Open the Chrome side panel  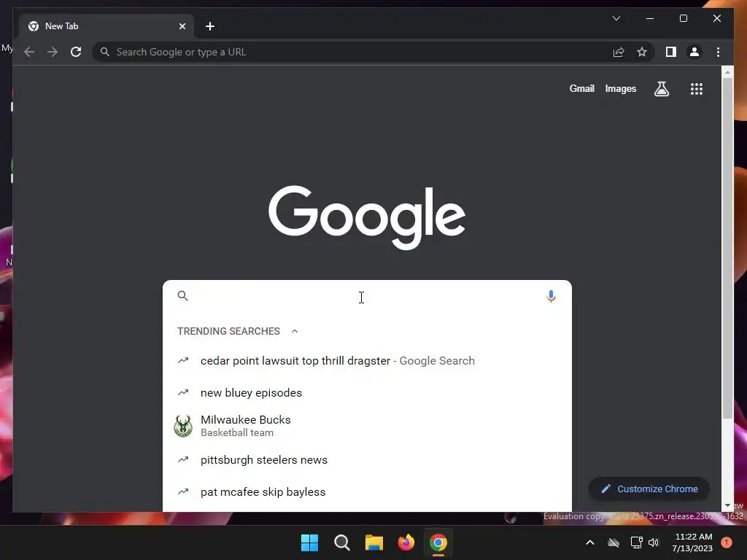(x=671, y=52)
